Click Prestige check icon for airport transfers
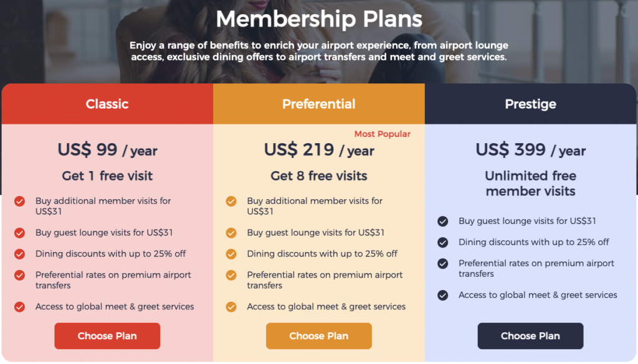Viewport: 638px width, 364px height. tap(443, 263)
